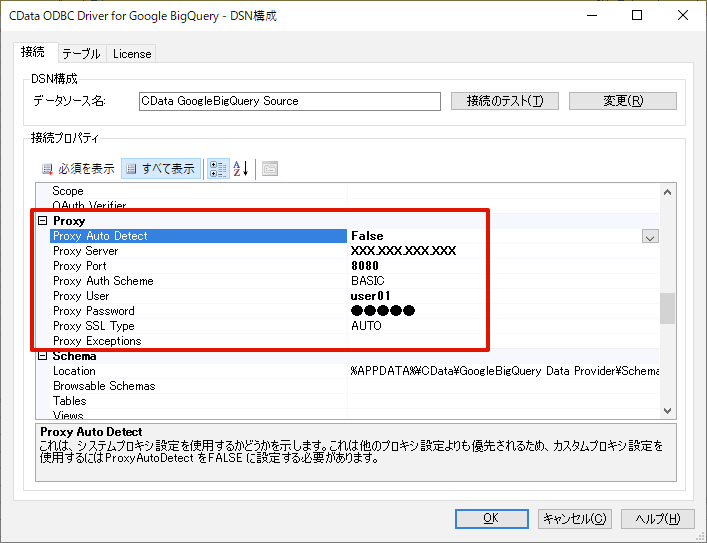
Task: Open help with ヘルプ(H) button
Action: tap(657, 519)
